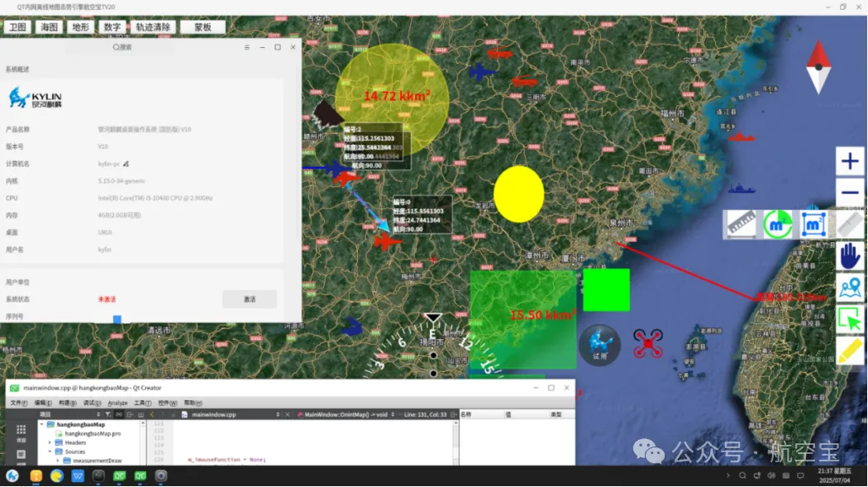Collapse the Sources tree node
The width and height of the screenshot is (868, 487).
[x=50, y=451]
